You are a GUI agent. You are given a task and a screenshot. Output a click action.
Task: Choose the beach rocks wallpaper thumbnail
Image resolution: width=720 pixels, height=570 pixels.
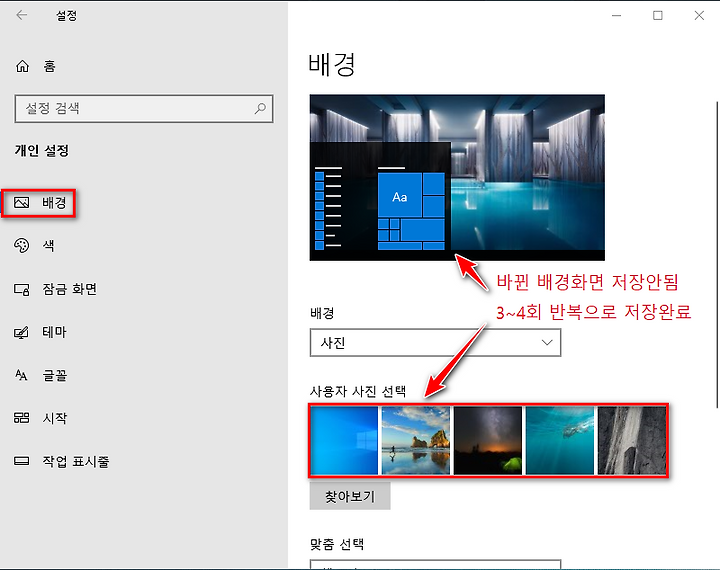416,440
